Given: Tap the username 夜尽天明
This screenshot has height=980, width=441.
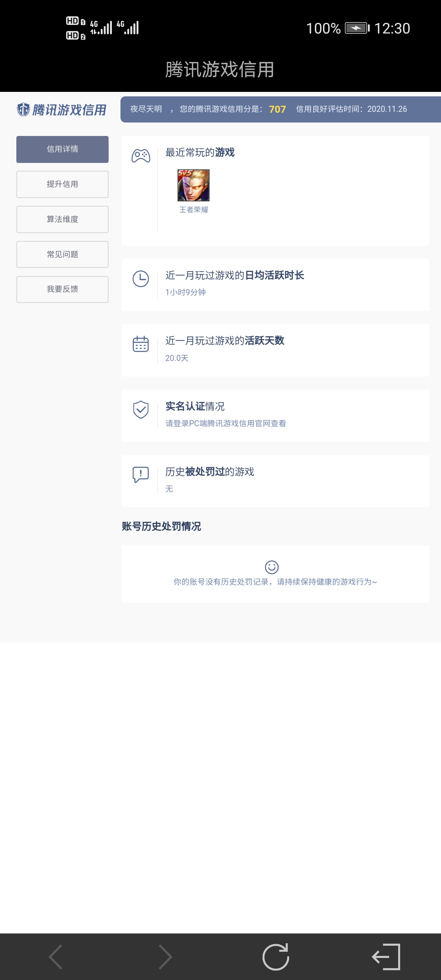Looking at the screenshot, I should 146,109.
